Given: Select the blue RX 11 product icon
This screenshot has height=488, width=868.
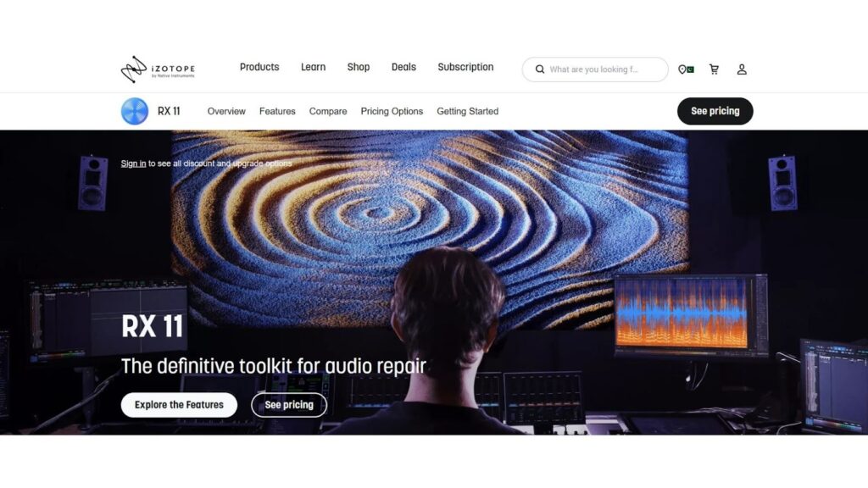Looking at the screenshot, I should (x=134, y=111).
